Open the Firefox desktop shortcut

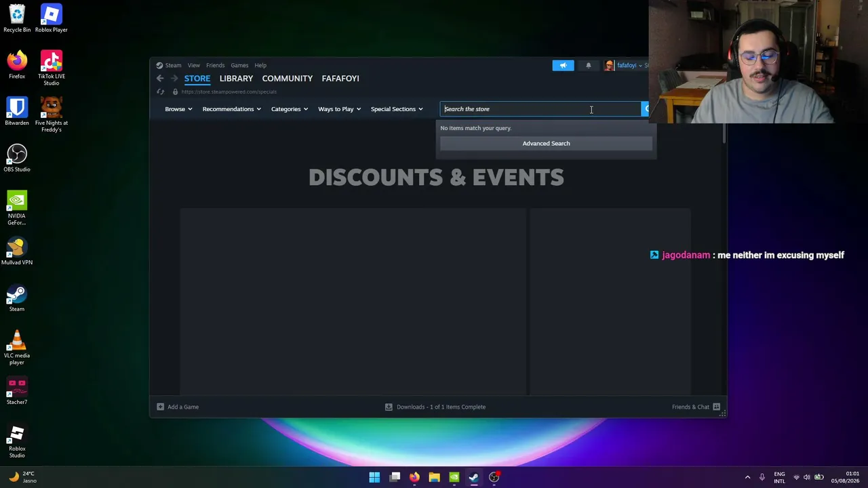(x=17, y=65)
